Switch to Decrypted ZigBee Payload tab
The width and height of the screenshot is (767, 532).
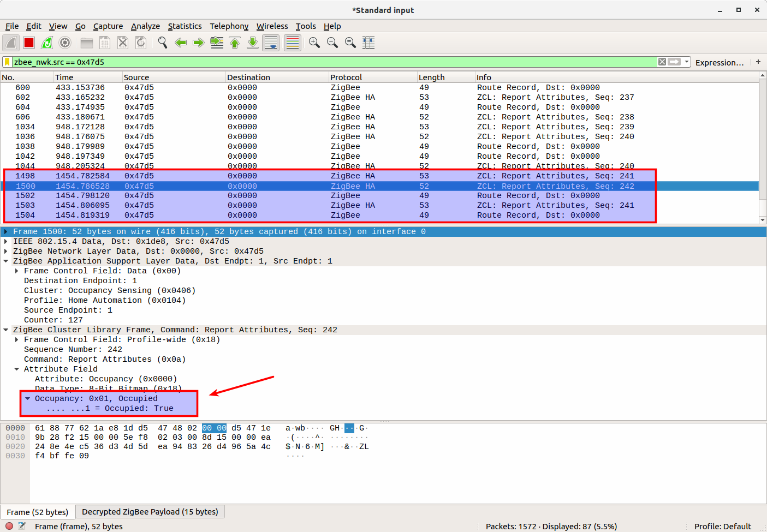[x=150, y=512]
